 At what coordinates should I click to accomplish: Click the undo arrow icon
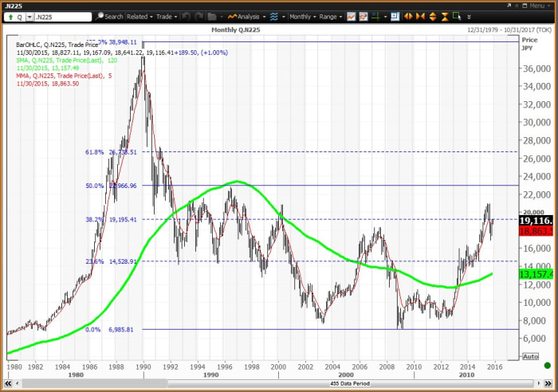click(x=187, y=16)
